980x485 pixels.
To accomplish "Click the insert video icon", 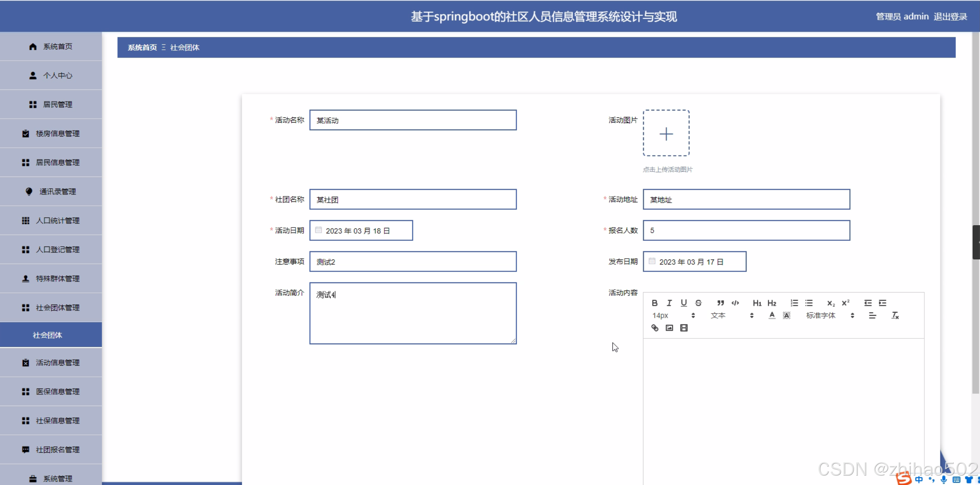I will 684,328.
